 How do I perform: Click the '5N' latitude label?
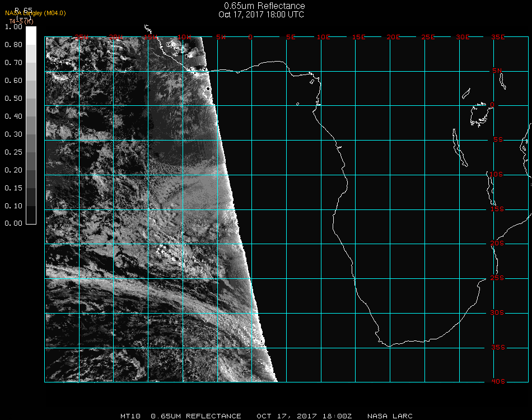tap(497, 71)
